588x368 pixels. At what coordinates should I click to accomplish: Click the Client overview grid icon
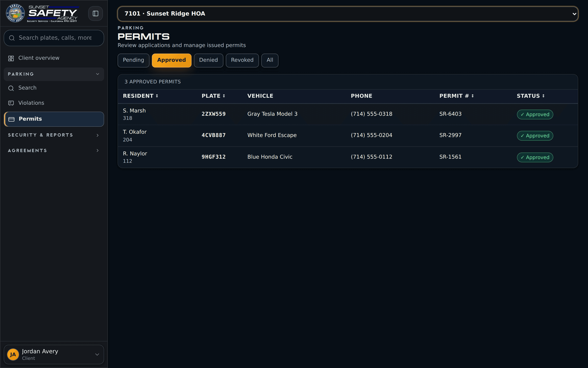coord(11,58)
